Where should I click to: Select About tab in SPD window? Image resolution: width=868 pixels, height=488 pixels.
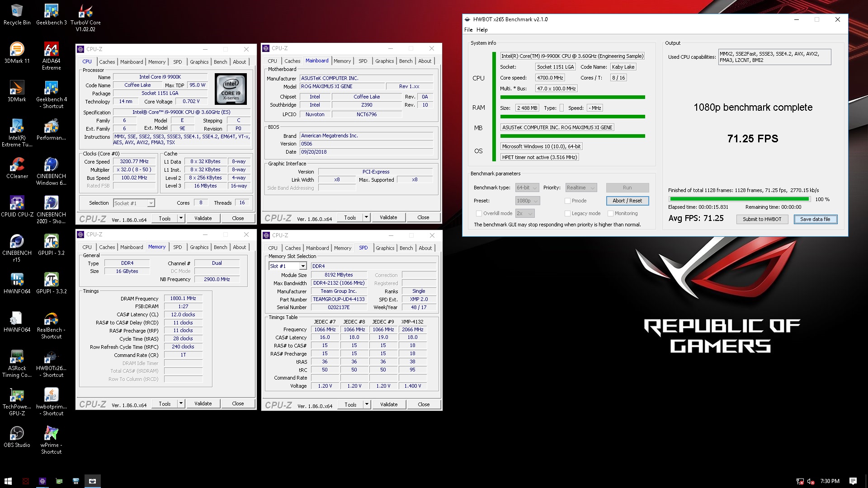click(425, 248)
